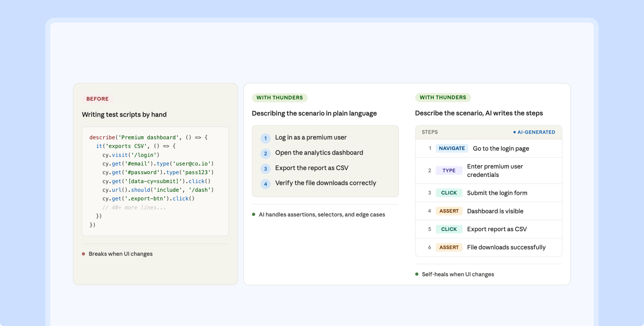Click the numbered circle 2 badge
Viewport: 644px width, 326px height.
pyautogui.click(x=265, y=153)
